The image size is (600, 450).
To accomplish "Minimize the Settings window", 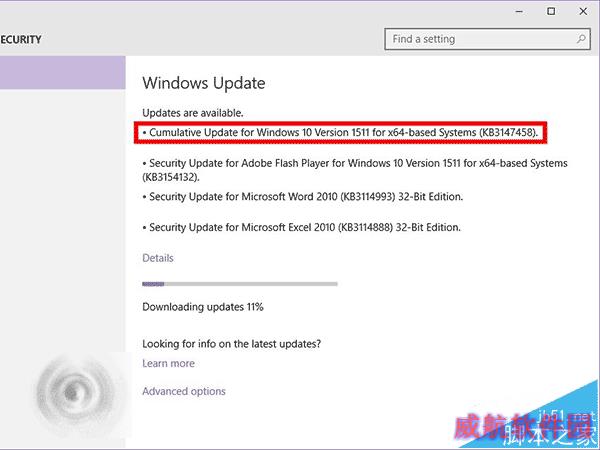I will tap(519, 11).
